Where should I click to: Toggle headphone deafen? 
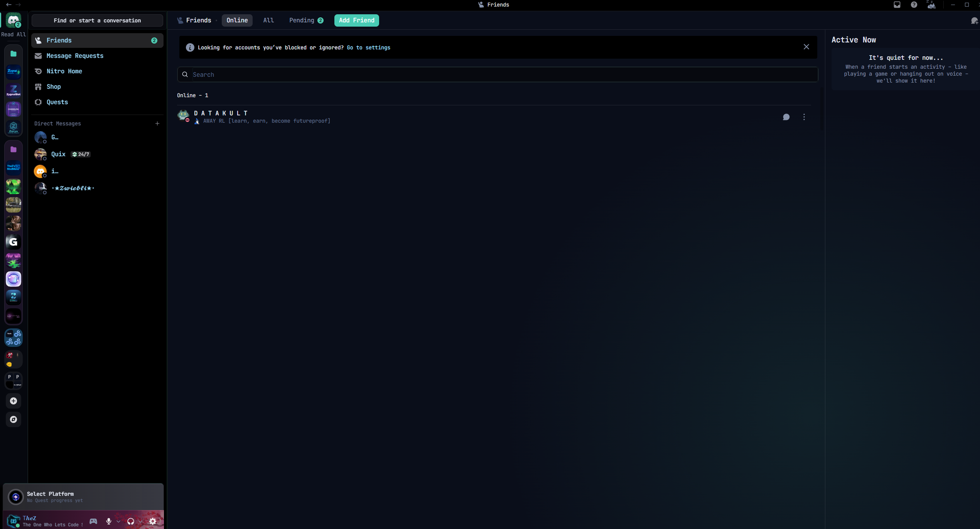click(x=131, y=521)
